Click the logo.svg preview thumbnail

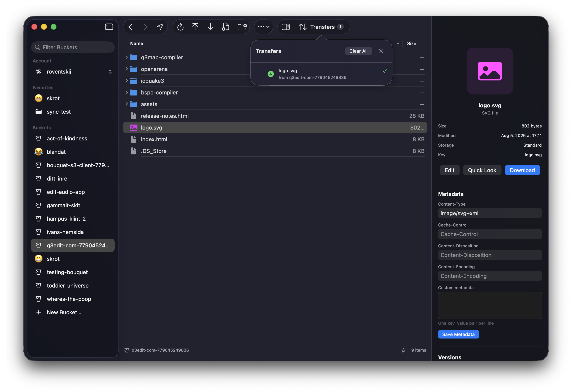[490, 71]
